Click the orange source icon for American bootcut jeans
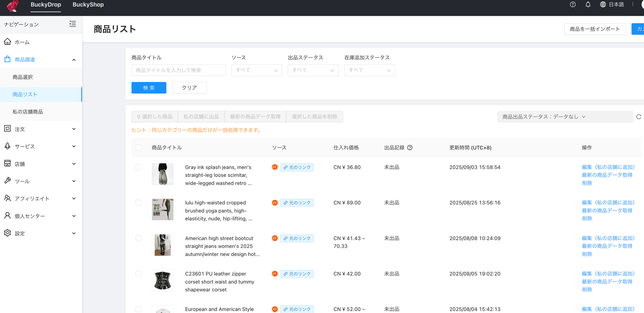The width and height of the screenshot is (644, 313). pos(275,238)
